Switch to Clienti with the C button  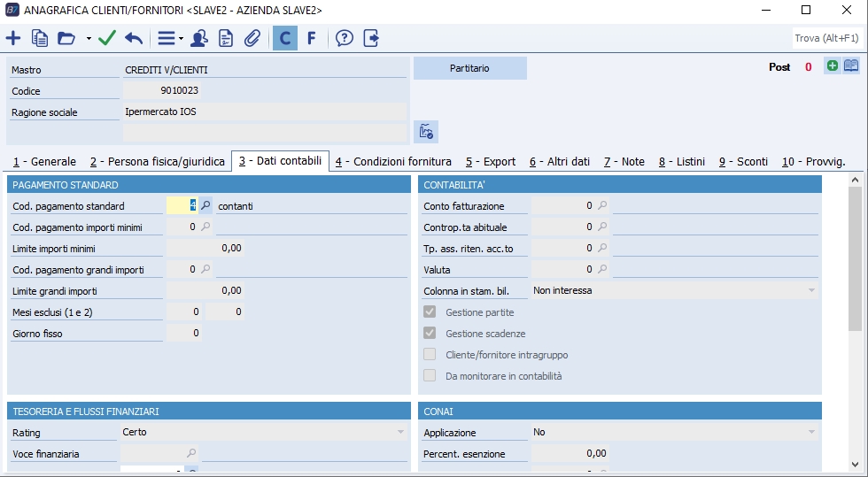(284, 38)
